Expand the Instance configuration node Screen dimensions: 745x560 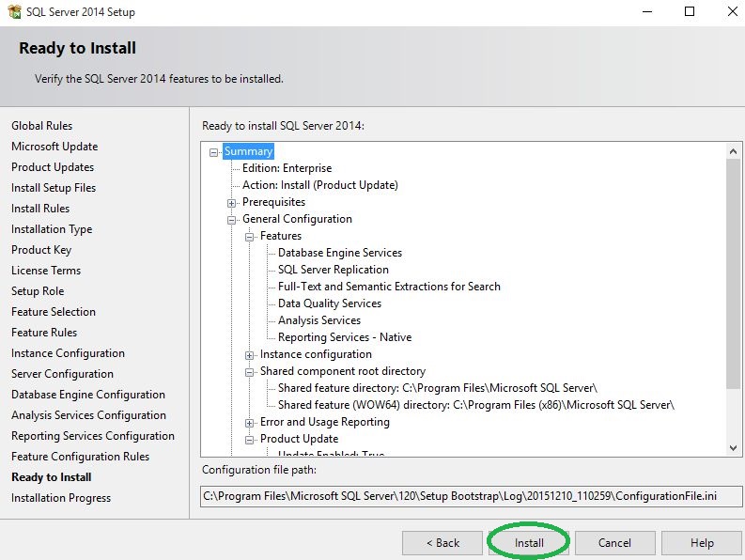250,355
